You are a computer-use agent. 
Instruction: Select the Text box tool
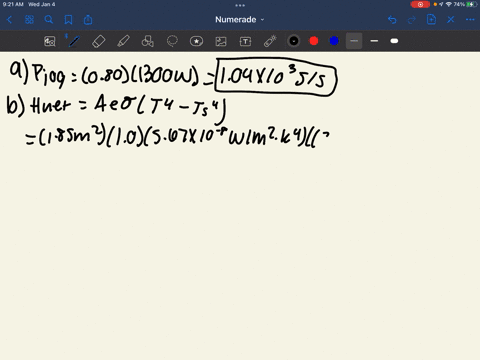click(245, 41)
